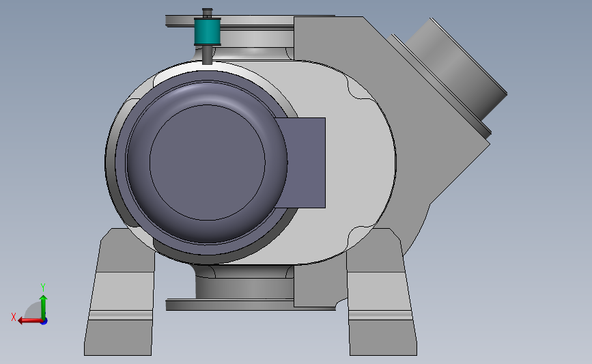Click the blue Z axis dot on triad
This screenshot has width=592, height=364.
(x=44, y=322)
